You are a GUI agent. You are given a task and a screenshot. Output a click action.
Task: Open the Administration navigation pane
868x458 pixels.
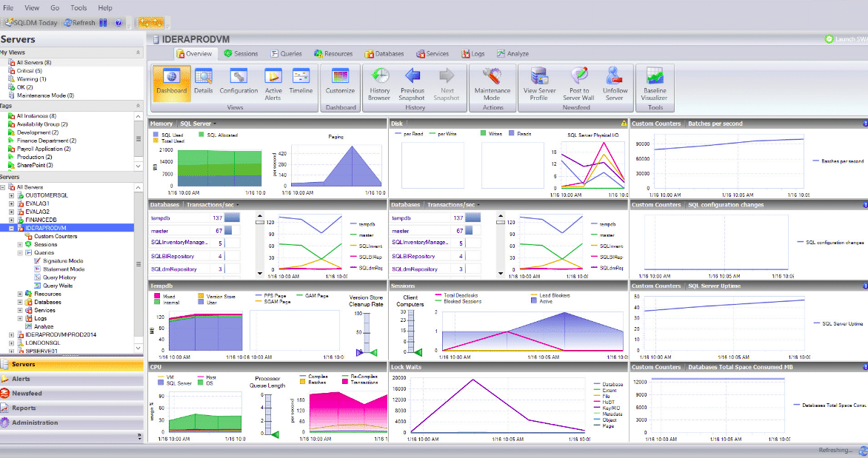click(x=71, y=422)
